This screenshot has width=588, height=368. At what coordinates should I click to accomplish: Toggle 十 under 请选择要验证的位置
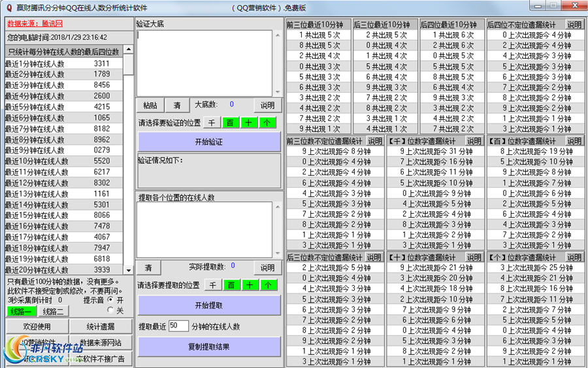click(x=248, y=123)
